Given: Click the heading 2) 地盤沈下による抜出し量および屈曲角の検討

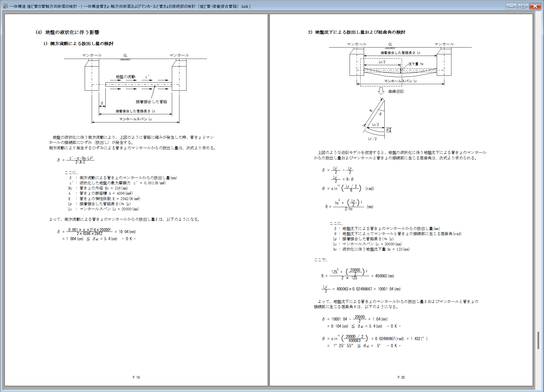Looking at the screenshot, I should click(356, 32).
